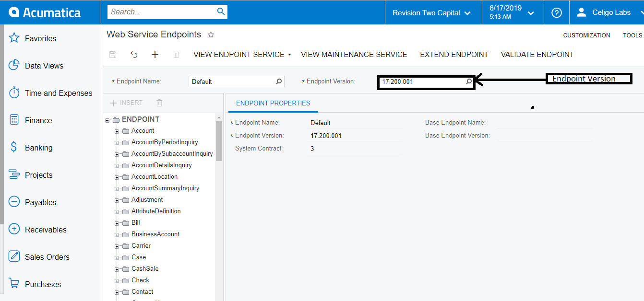Open the business date dropdown 6/17/2019

tap(512, 12)
